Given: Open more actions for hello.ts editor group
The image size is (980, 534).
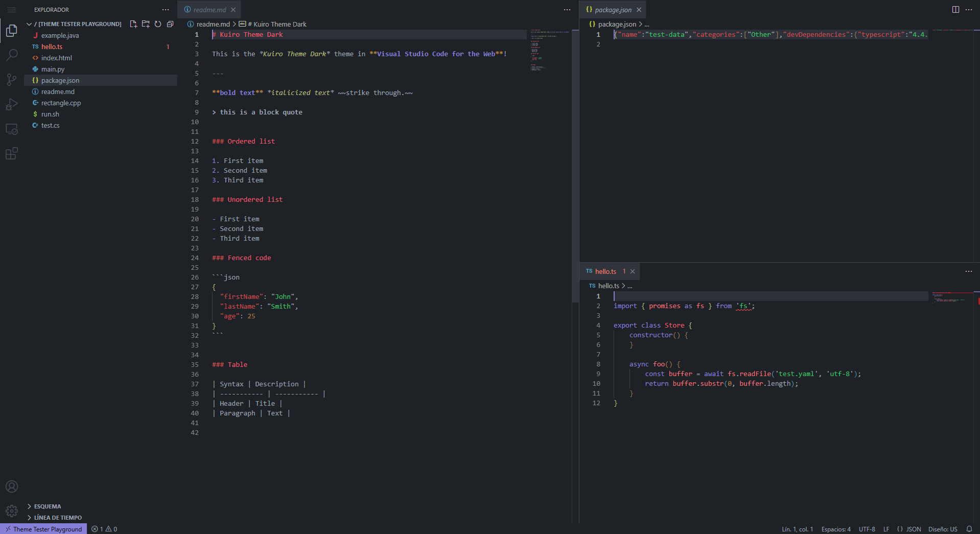Looking at the screenshot, I should click(x=969, y=271).
